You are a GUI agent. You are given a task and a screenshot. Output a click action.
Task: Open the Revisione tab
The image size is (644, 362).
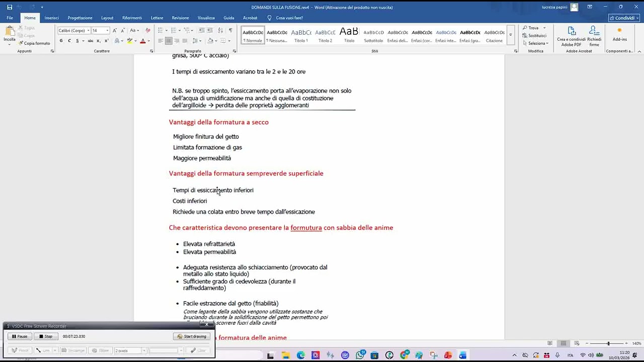pyautogui.click(x=180, y=18)
